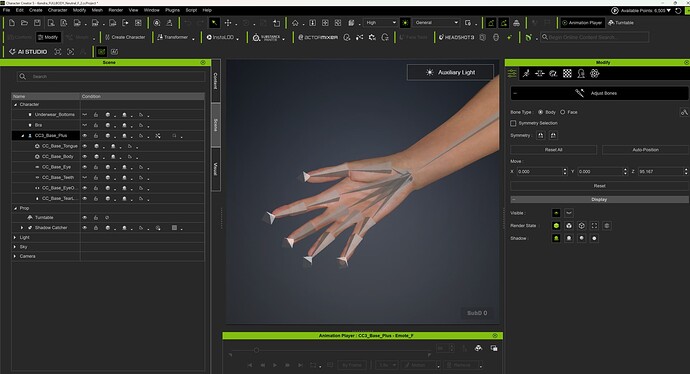690x374 pixels.
Task: Select the Body bone type radio button
Action: (540, 112)
